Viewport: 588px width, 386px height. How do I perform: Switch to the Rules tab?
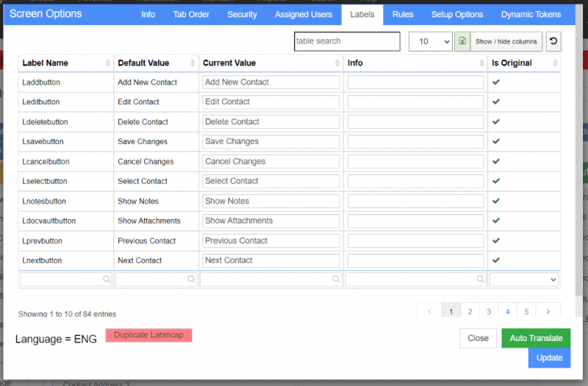tap(402, 15)
